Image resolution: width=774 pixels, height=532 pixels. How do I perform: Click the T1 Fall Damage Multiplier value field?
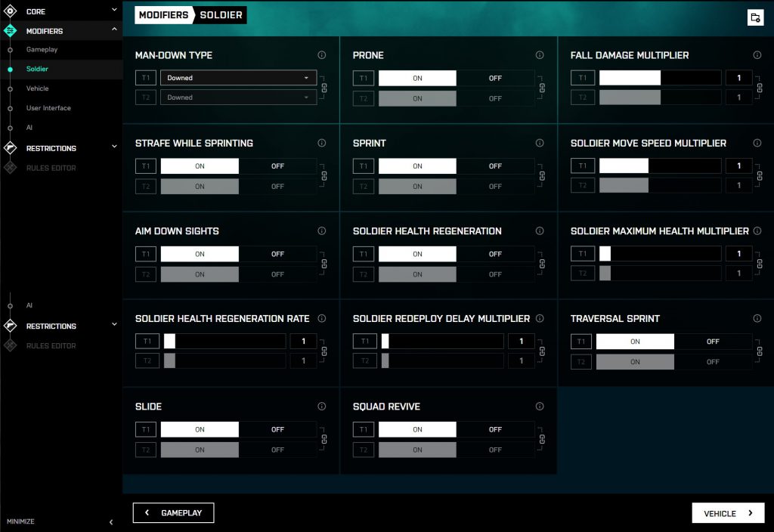(x=738, y=78)
